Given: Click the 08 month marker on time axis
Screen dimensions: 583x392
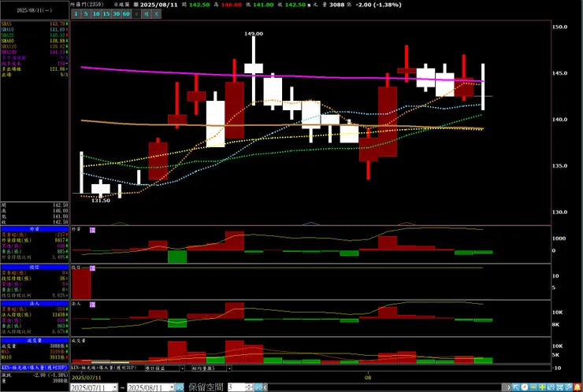Looking at the screenshot, I should point(368,377).
